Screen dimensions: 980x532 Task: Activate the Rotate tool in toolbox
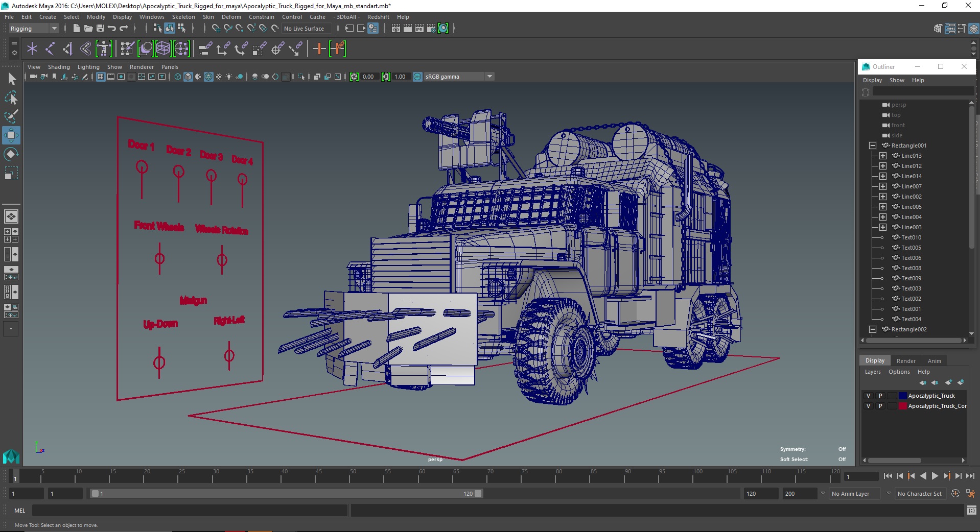click(12, 154)
